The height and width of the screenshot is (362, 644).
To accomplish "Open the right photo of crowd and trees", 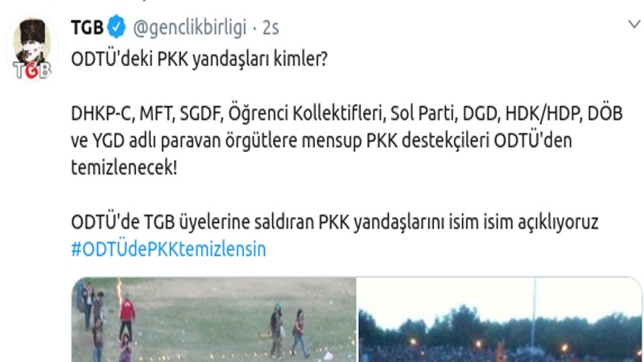I will (x=500, y=319).
